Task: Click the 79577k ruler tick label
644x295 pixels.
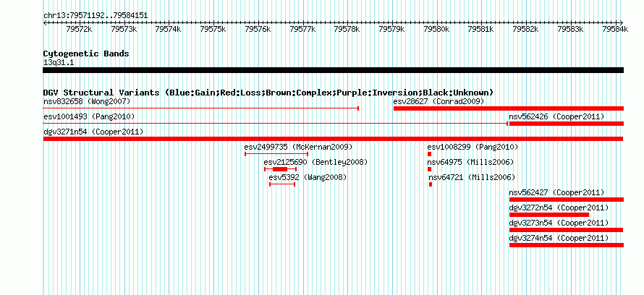Action: [x=302, y=29]
